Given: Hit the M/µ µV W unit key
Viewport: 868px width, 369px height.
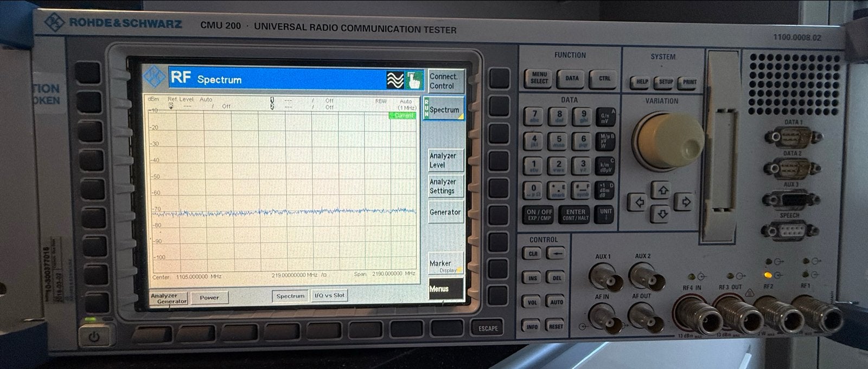Looking at the screenshot, I should pyautogui.click(x=605, y=141).
